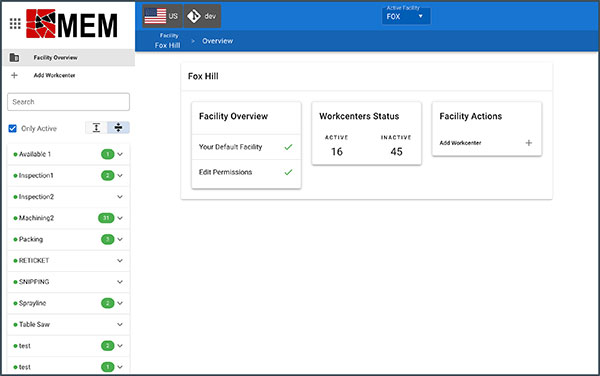Click the Your Default Facility row

246,147
